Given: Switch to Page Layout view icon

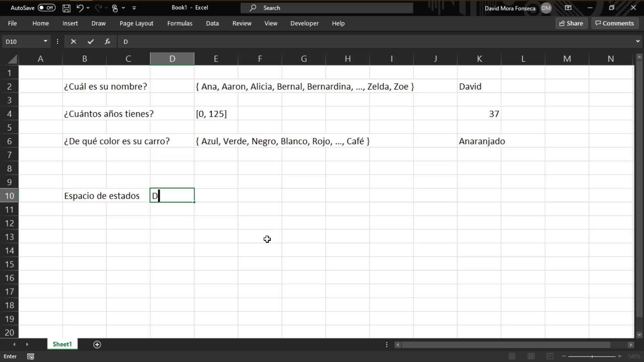Looking at the screenshot, I should tap(531, 356).
